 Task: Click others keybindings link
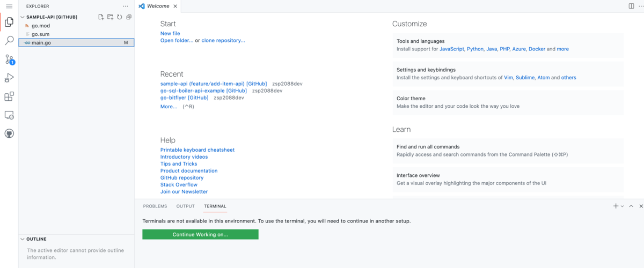[x=568, y=78]
